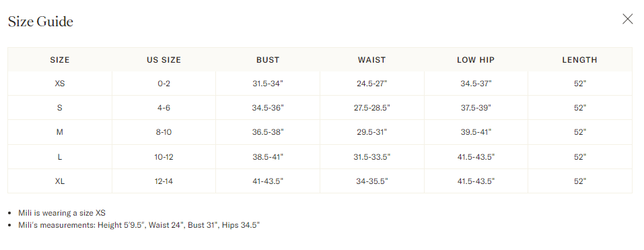Click the LENGTH column header

[579, 60]
